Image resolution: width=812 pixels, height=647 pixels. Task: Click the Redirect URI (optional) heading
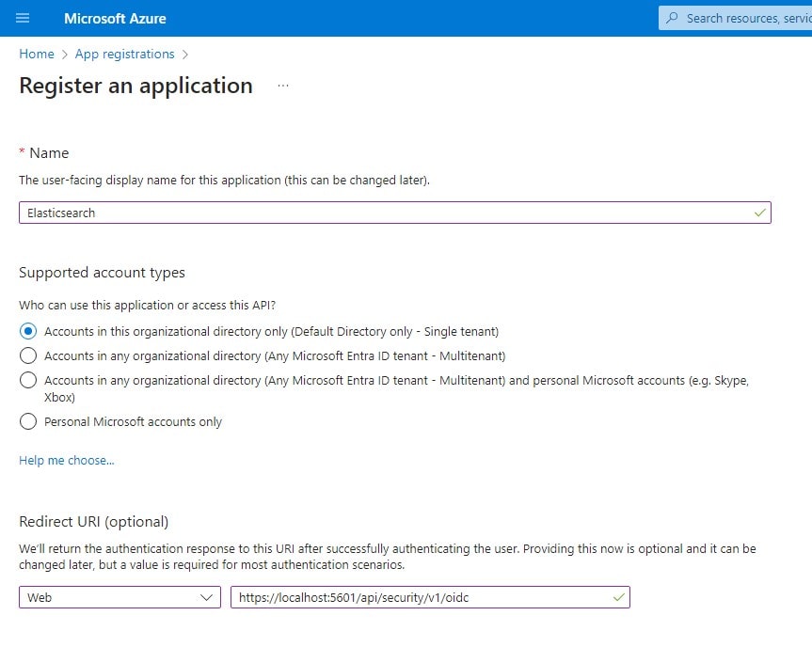pos(94,522)
